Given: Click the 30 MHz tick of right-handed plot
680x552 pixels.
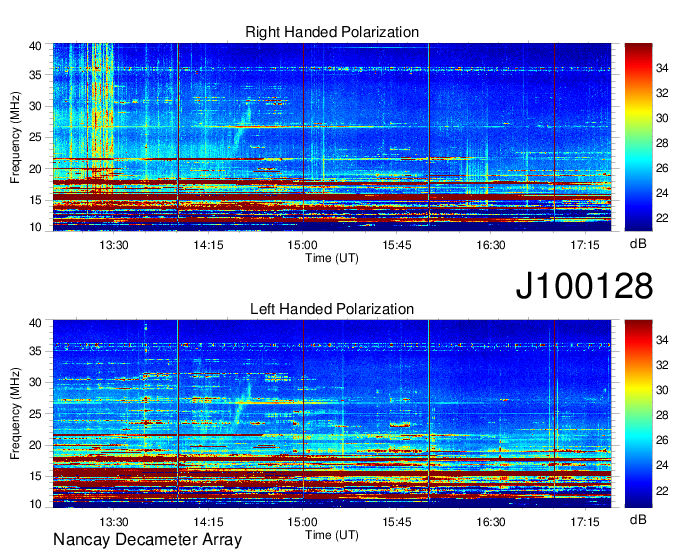Looking at the screenshot, I should 35,106.
